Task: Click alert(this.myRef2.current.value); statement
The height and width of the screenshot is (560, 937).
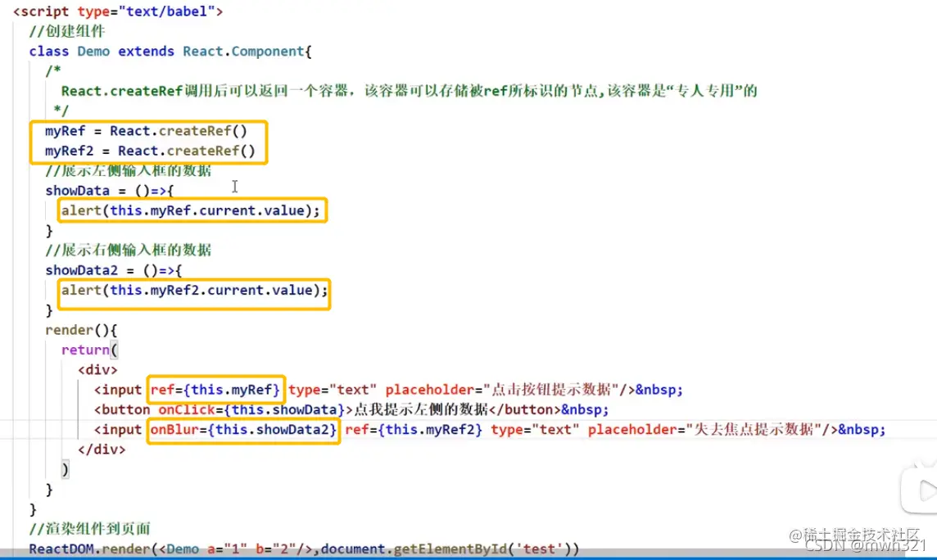Action: [x=195, y=290]
